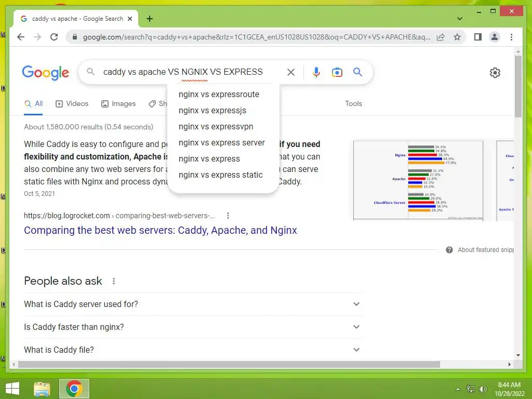Click the About featured snippets help
Screen dimensions: 532x399
(480, 250)
